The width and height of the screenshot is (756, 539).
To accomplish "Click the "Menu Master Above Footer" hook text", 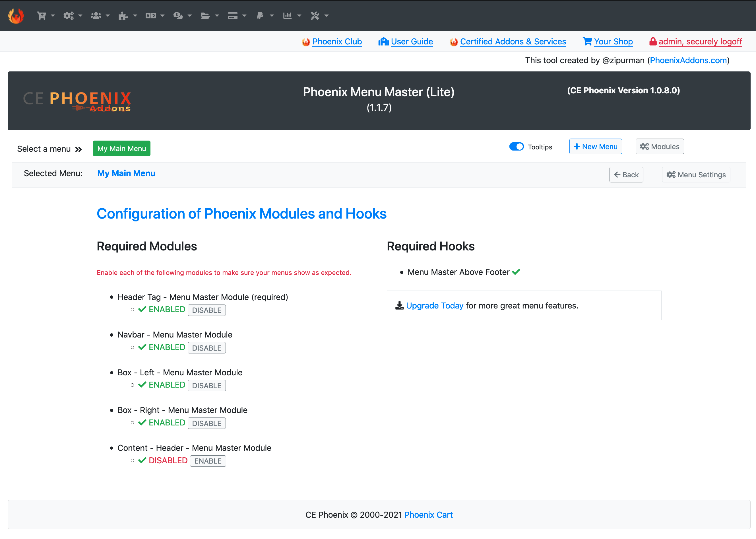I will [458, 272].
